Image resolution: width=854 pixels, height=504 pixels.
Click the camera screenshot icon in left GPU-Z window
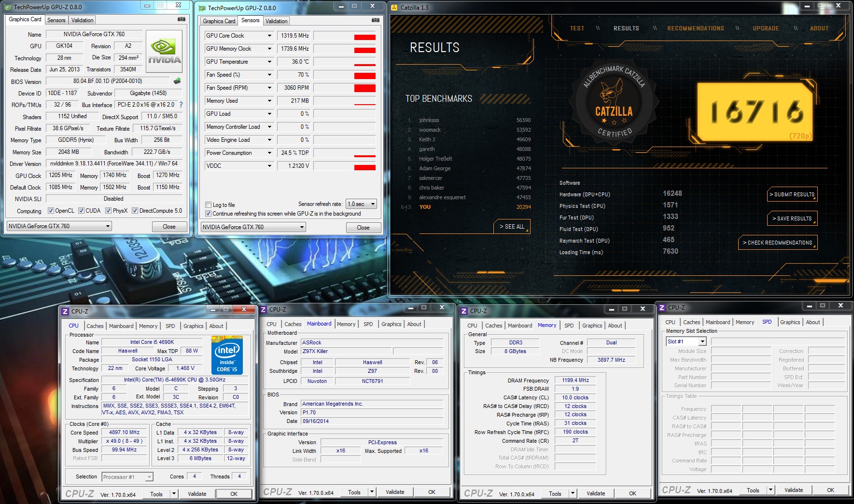pos(181,19)
